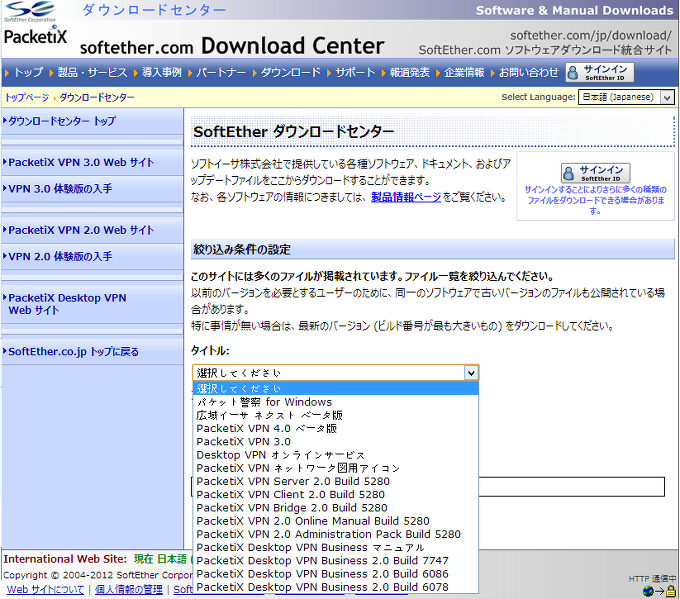The image size is (680, 599).
Task: Click the Sign-in SoftEther ID button in navigation bar
Action: 600,72
